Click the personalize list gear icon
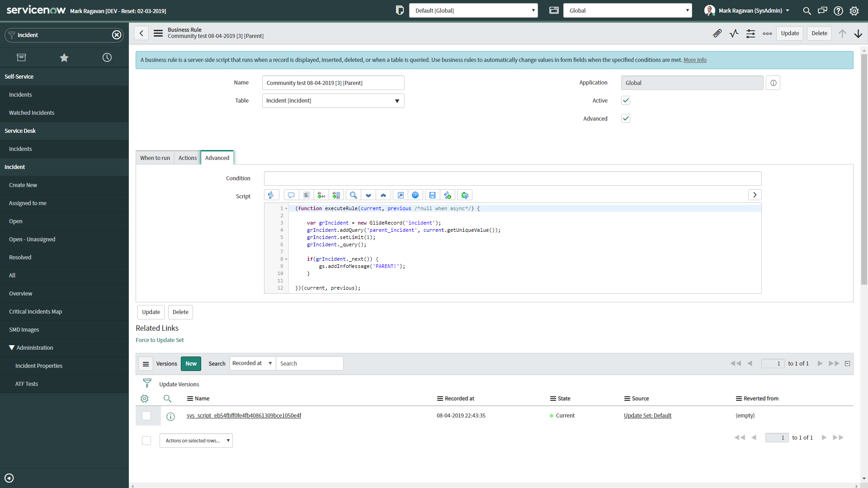The width and height of the screenshot is (868, 488). [145, 399]
